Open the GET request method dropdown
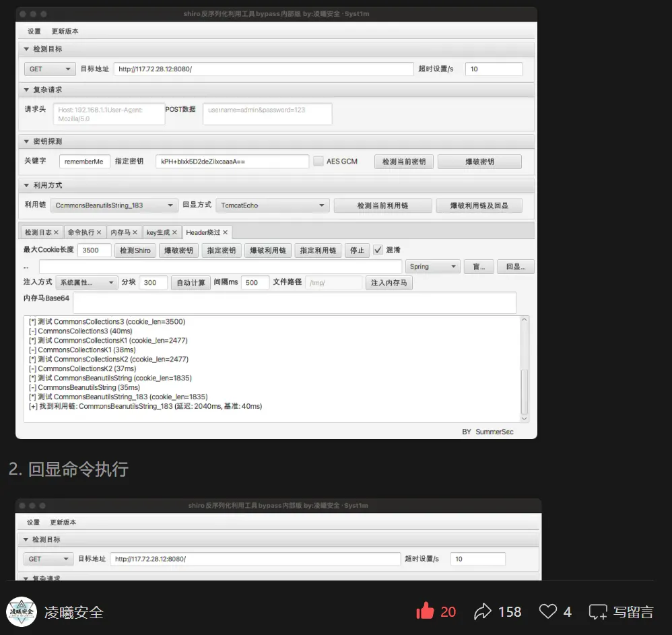Screen dimensions: 672x635 pyautogui.click(x=50, y=69)
